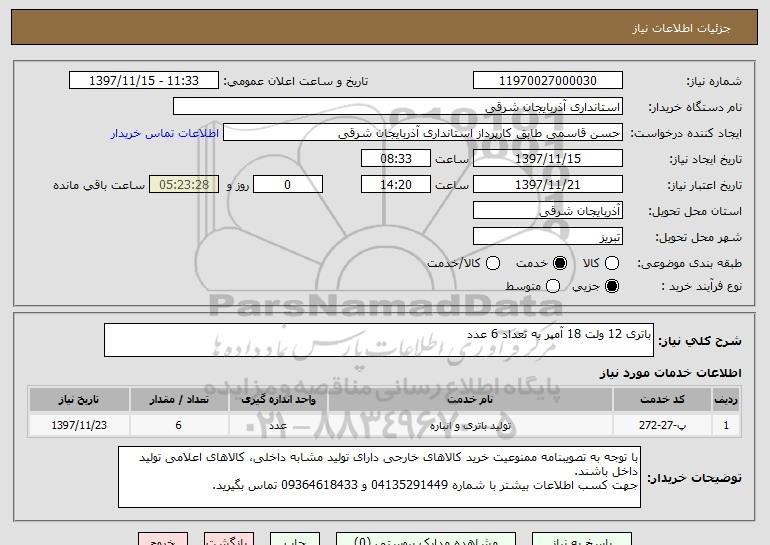Click the ساعت باقی مانده label
The height and width of the screenshot is (545, 770).
(99, 185)
